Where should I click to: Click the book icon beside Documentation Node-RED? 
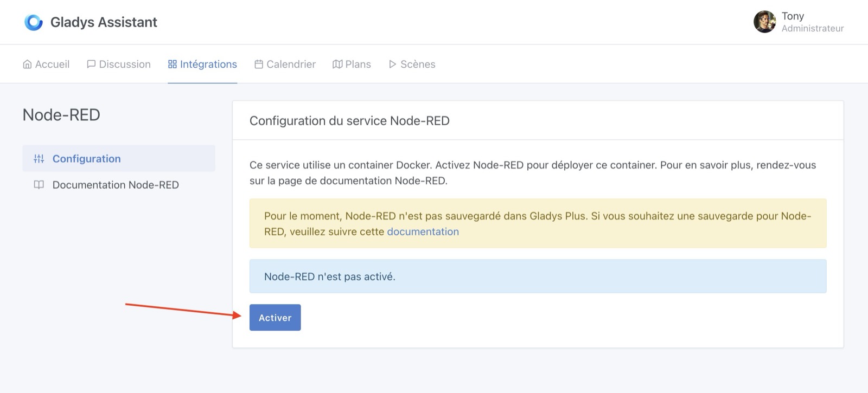click(x=39, y=185)
